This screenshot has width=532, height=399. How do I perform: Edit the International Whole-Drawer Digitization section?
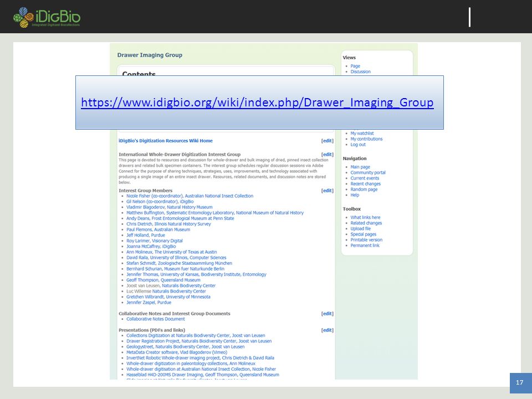(x=328, y=155)
